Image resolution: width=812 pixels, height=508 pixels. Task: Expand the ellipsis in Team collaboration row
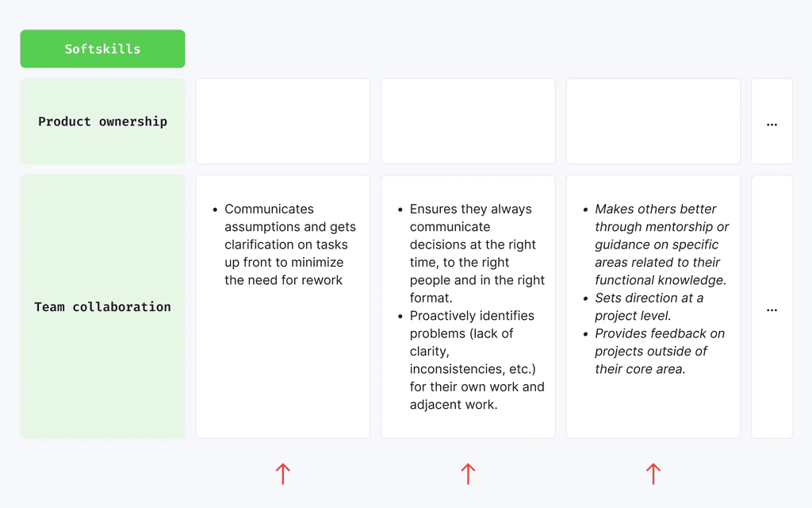[772, 310]
